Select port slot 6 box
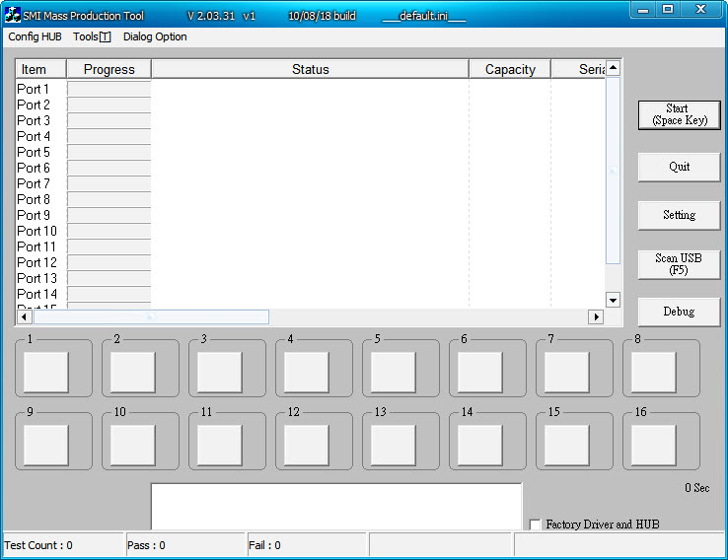The width and height of the screenshot is (728, 560). [x=480, y=372]
